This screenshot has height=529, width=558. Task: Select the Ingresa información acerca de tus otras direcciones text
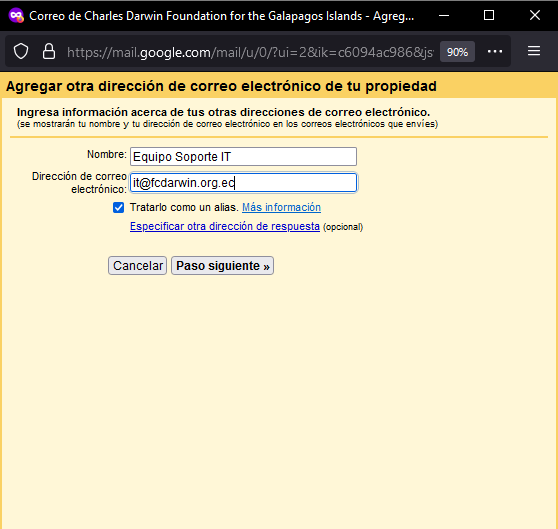click(223, 112)
